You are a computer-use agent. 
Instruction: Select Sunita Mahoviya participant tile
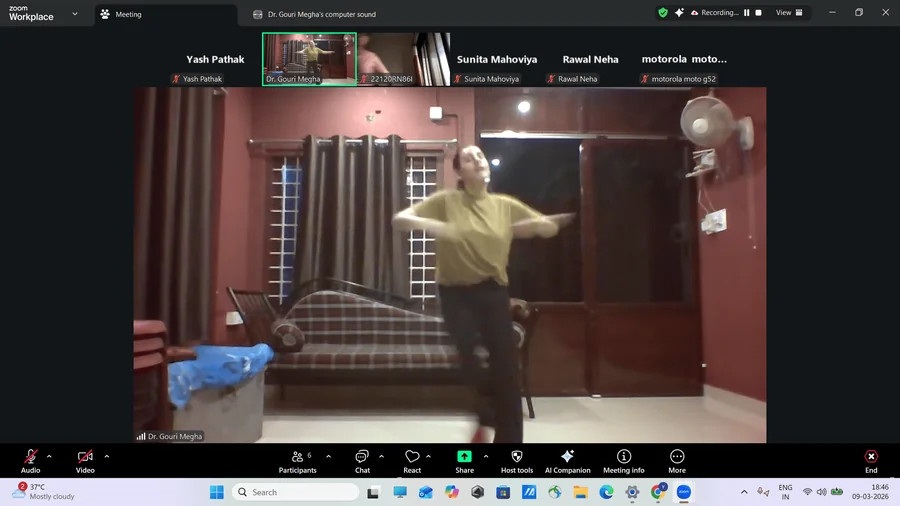(x=497, y=59)
